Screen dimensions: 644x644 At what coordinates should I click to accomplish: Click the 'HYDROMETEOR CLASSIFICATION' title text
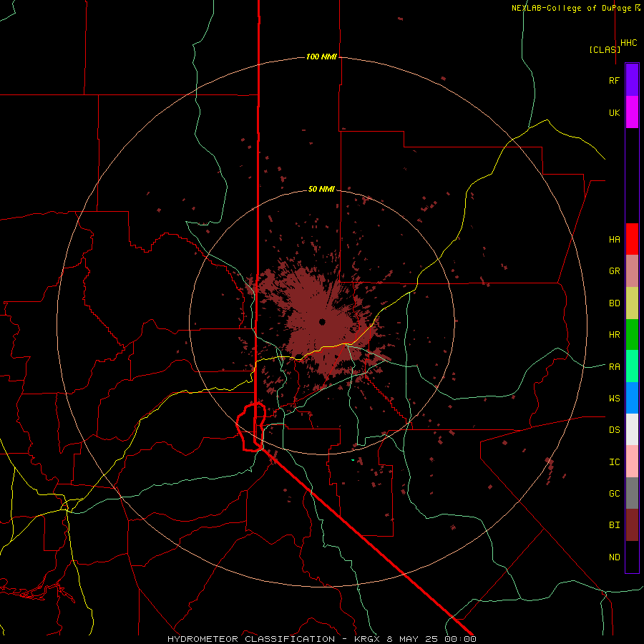pyautogui.click(x=250, y=639)
